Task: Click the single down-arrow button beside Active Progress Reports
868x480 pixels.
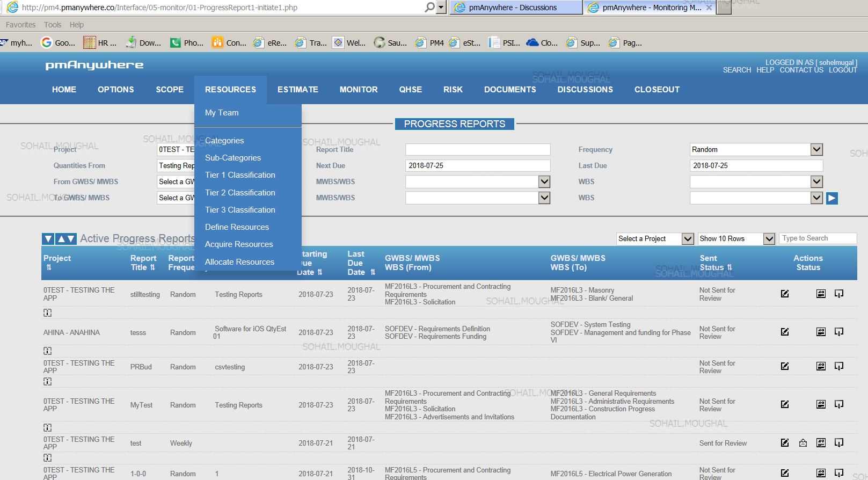Action: pyautogui.click(x=48, y=239)
